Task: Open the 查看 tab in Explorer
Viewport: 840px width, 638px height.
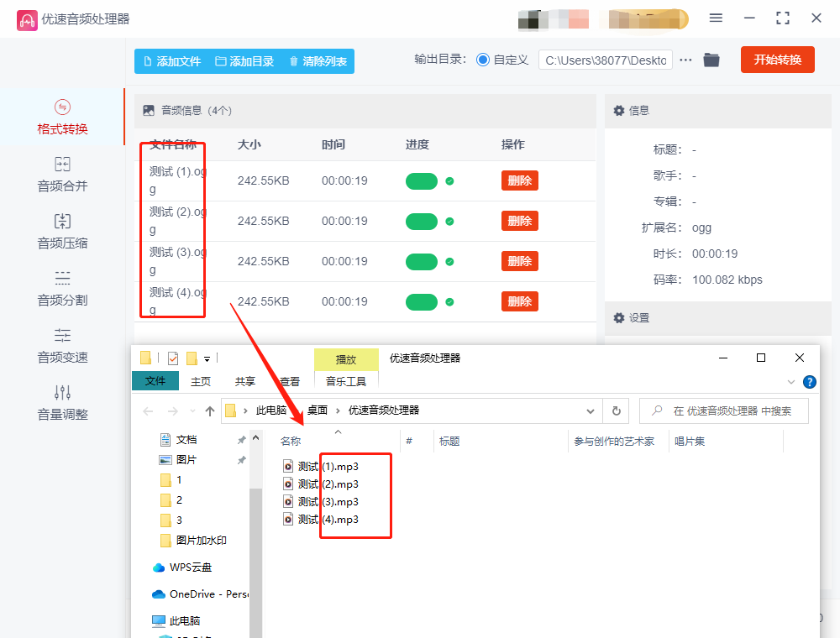Action: 290,381
